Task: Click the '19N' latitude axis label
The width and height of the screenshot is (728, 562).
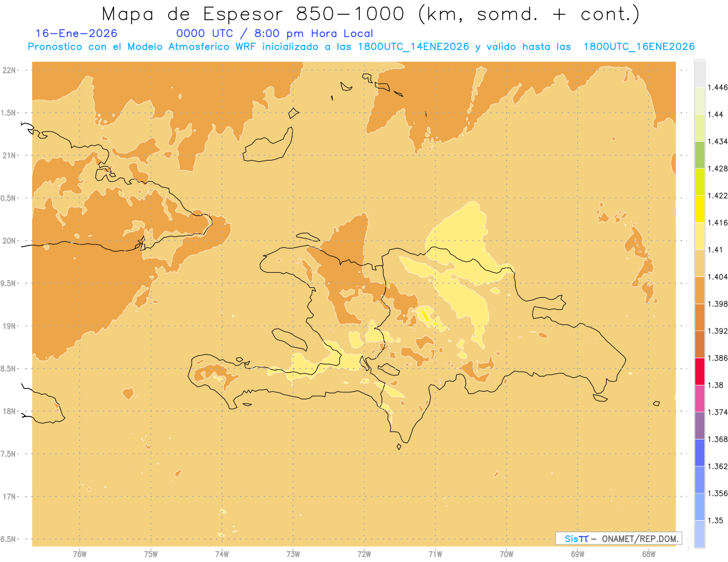Action: click(10, 326)
